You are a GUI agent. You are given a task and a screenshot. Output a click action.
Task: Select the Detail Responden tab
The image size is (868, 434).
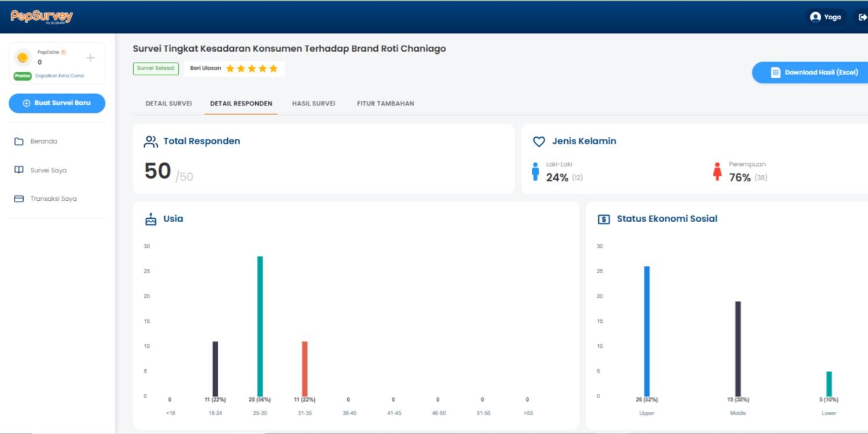[241, 104]
